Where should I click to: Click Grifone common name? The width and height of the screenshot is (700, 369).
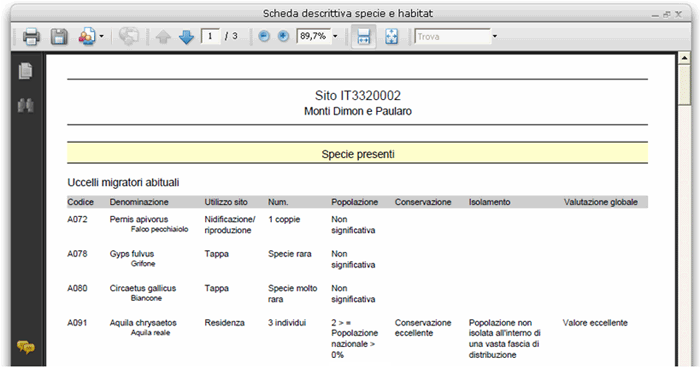coord(143,264)
